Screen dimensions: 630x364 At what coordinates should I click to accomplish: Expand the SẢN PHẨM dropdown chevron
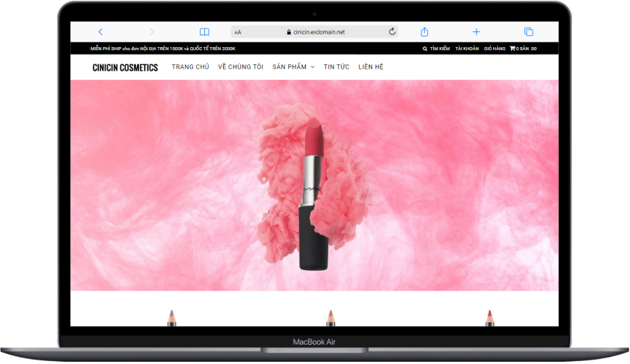pos(313,67)
